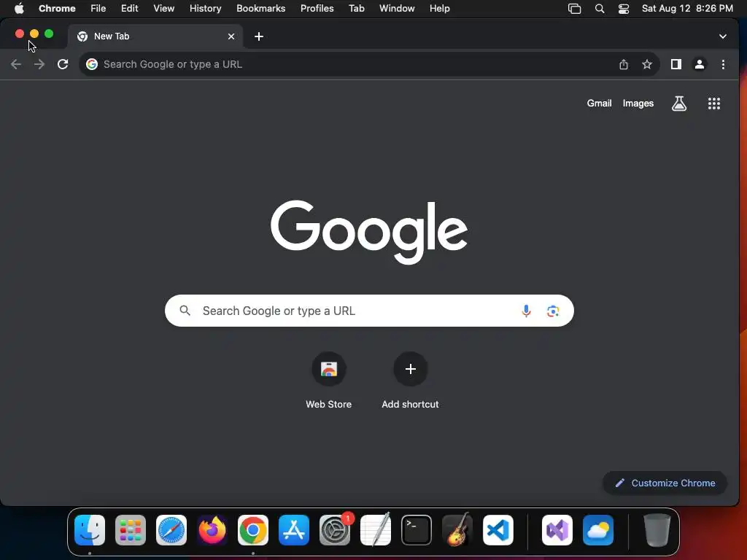This screenshot has width=747, height=560.
Task: Click the Google logo
Action: [x=369, y=232]
